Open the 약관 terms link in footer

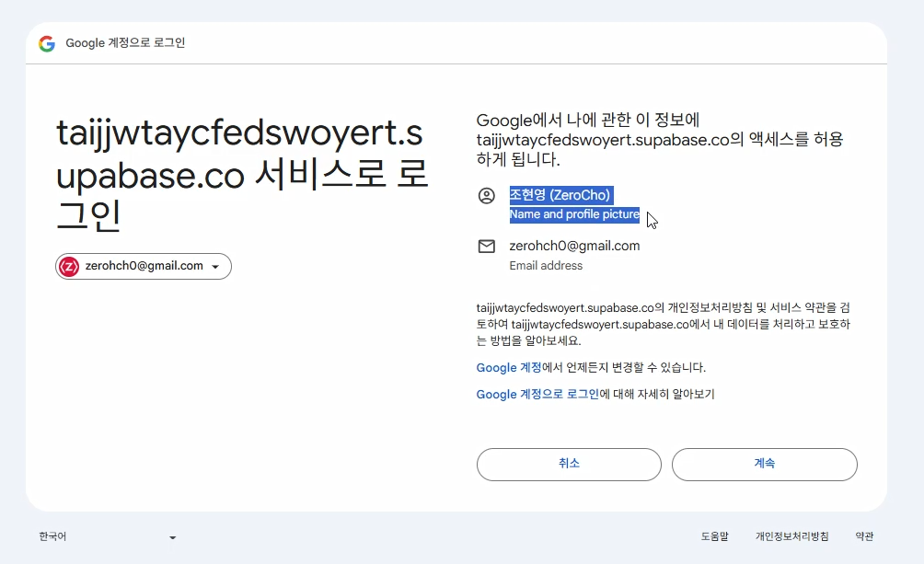(x=863, y=535)
